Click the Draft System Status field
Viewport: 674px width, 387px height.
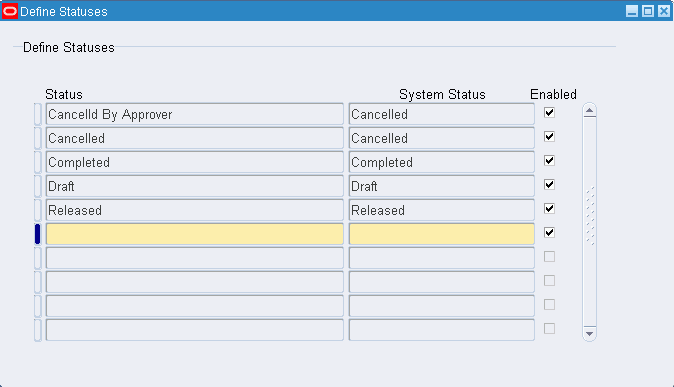(441, 186)
